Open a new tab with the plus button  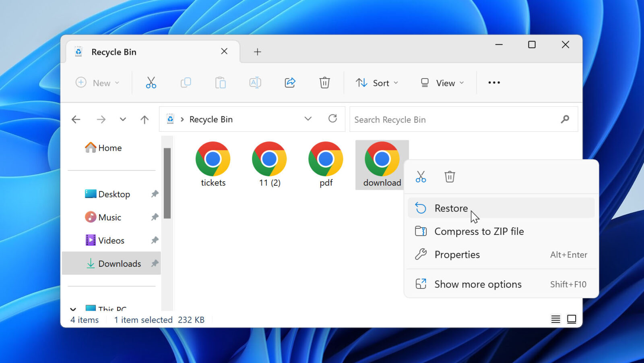click(257, 52)
